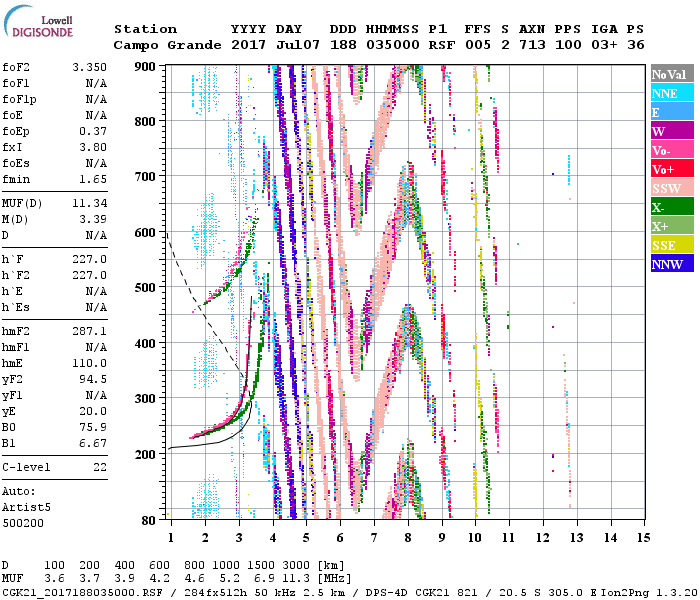Select the Vo- pink legend entry
700x600 pixels.
pos(671,150)
